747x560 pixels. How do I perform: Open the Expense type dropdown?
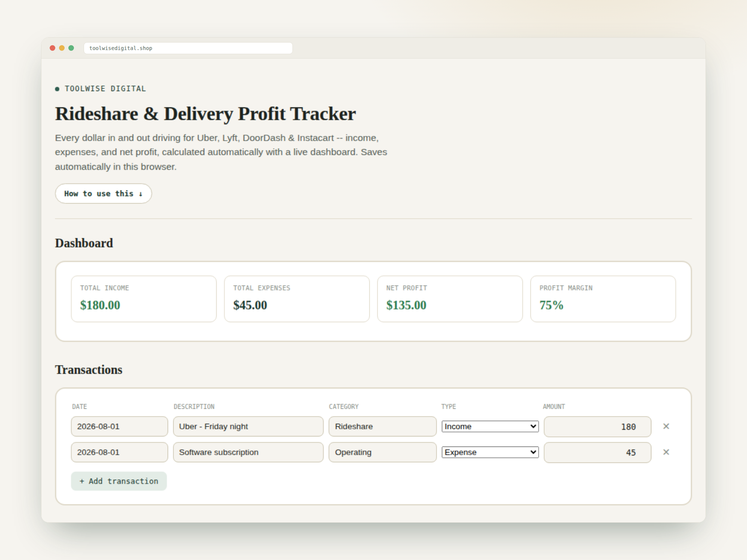[490, 452]
